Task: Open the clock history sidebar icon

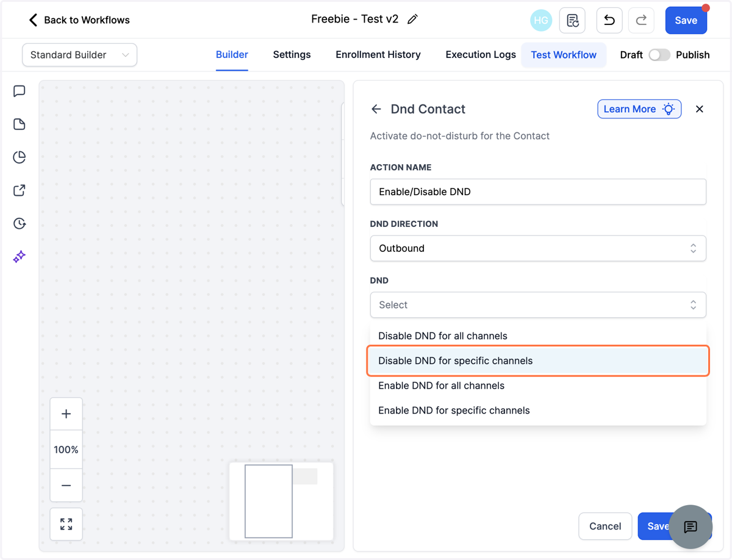Action: (20, 223)
